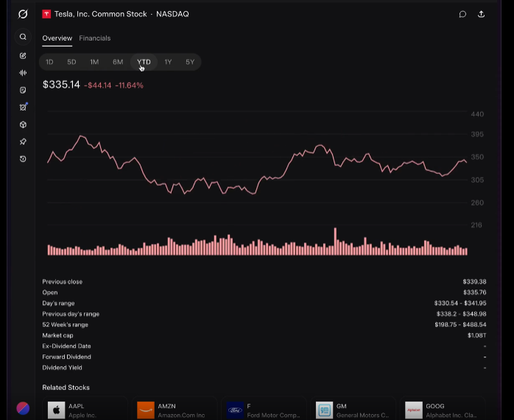
Task: Open tasks alarm icon with blue dot
Action: pos(23,108)
